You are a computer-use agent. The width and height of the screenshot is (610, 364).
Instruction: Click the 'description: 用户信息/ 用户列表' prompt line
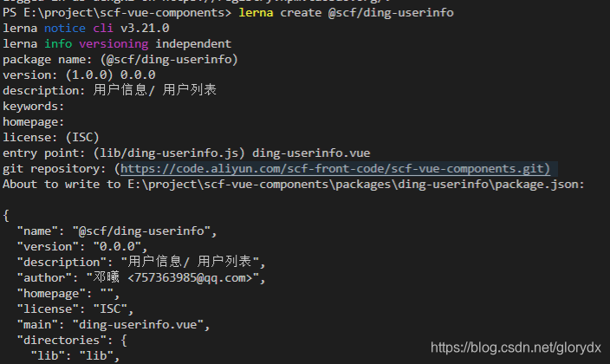[109, 90]
